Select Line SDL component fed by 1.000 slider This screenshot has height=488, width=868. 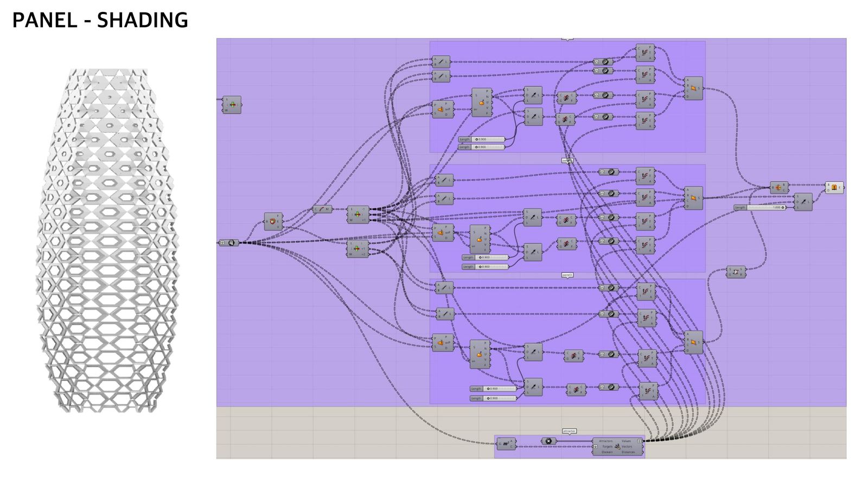[x=803, y=202]
